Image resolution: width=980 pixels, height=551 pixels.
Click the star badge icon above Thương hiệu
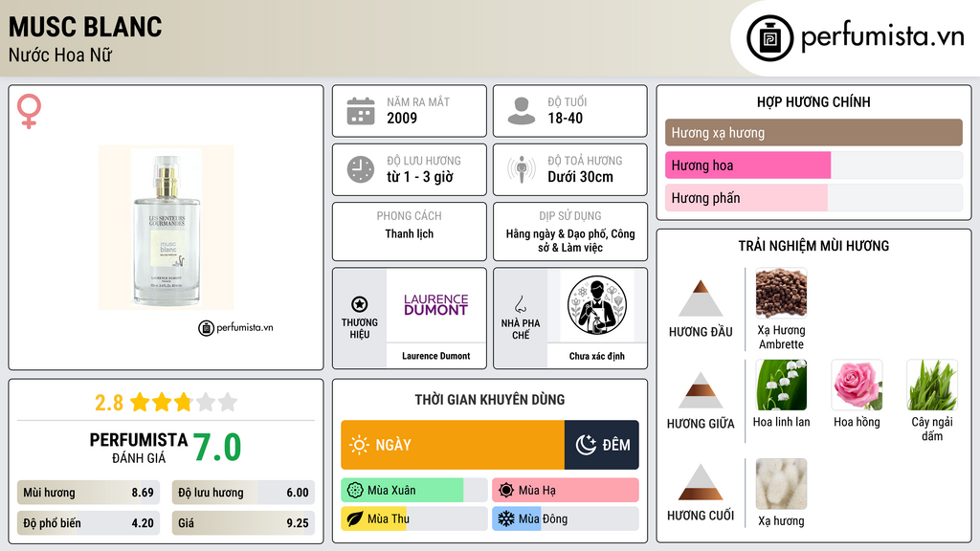[x=360, y=304]
